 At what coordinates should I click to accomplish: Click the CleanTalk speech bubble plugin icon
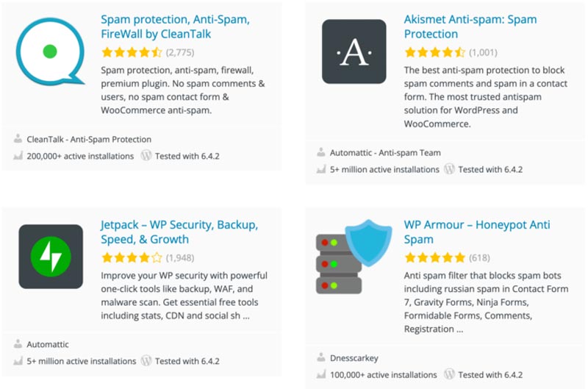[51, 53]
